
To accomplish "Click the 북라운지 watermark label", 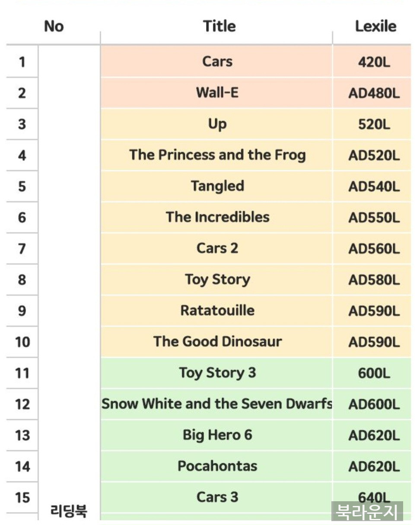I will 367,511.
